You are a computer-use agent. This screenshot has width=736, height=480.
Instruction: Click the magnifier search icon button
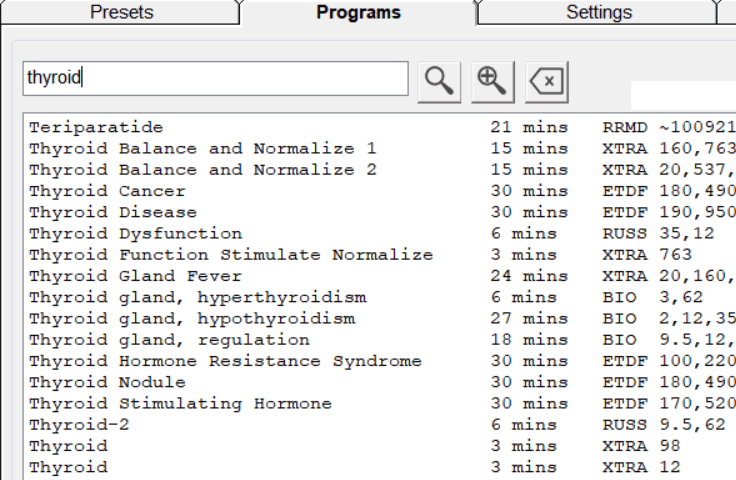click(439, 82)
